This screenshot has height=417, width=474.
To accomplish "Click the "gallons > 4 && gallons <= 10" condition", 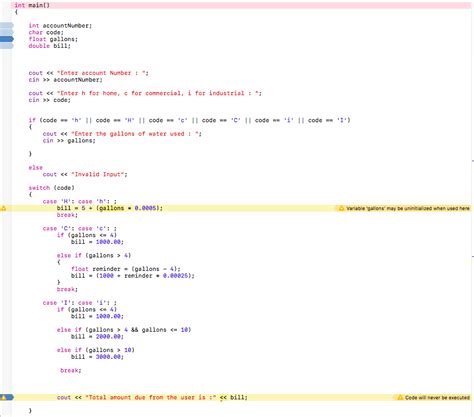I will 138,330.
